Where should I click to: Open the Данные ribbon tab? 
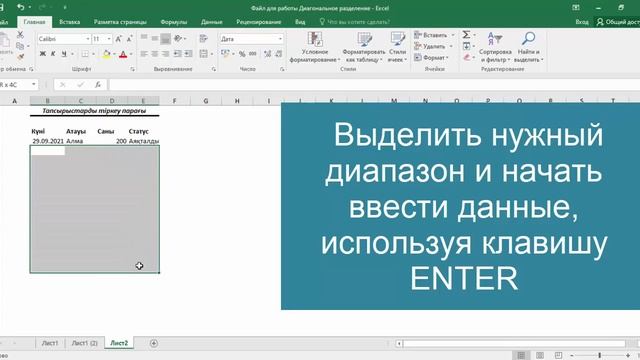(211, 22)
